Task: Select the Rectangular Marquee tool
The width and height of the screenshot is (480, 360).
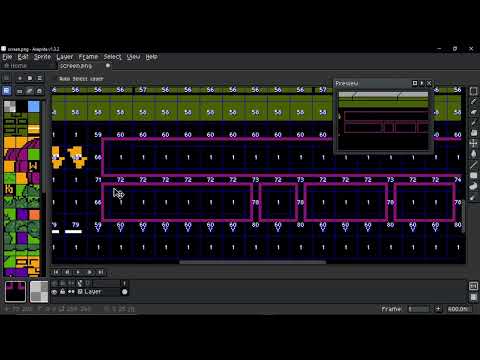Action: click(473, 91)
